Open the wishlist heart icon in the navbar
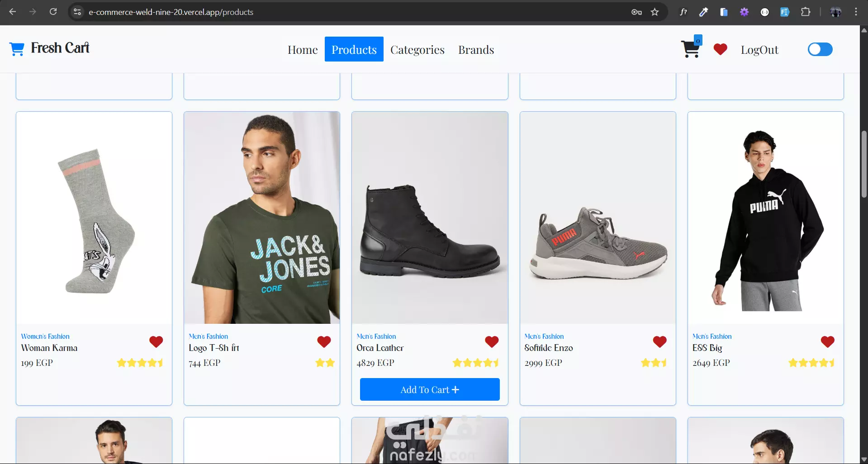868x464 pixels. pyautogui.click(x=720, y=49)
